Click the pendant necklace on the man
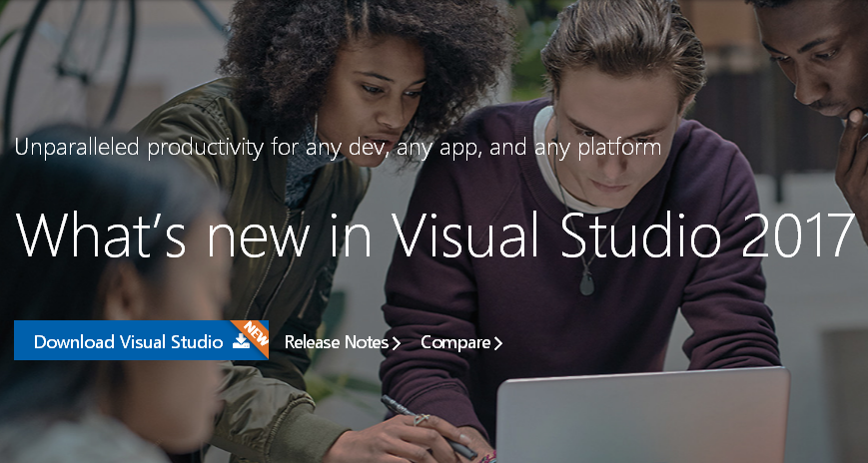Viewport: 868px width, 463px height. click(x=587, y=282)
